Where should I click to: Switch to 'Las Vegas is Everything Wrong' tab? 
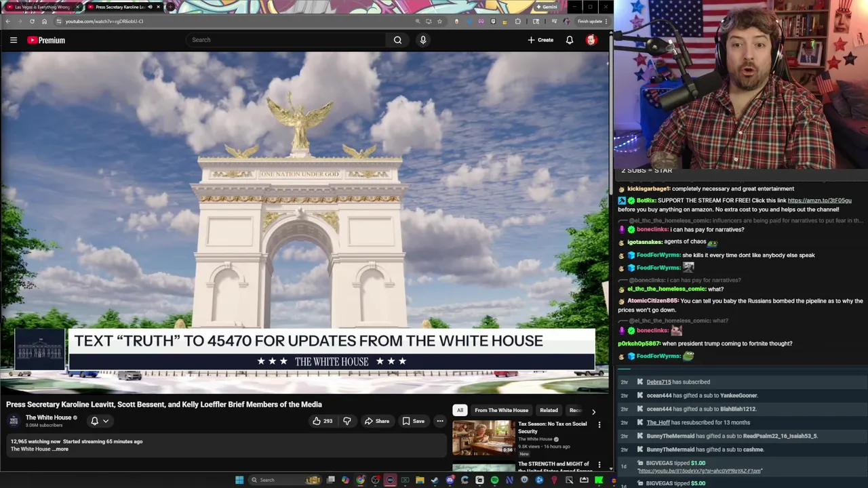click(x=41, y=7)
